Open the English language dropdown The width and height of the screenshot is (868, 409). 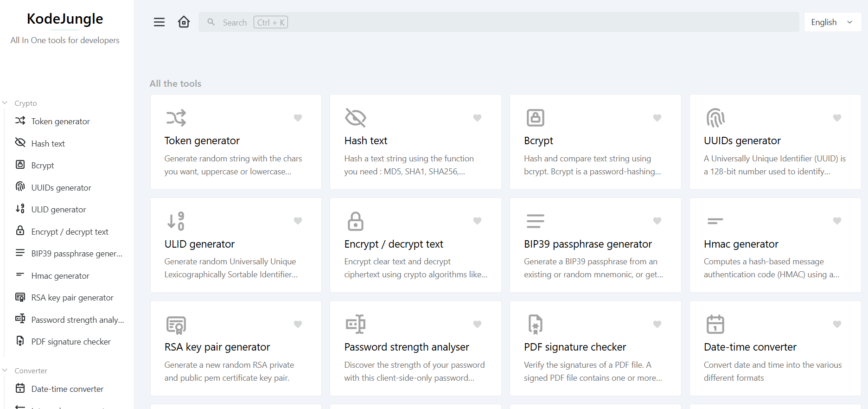tap(832, 22)
